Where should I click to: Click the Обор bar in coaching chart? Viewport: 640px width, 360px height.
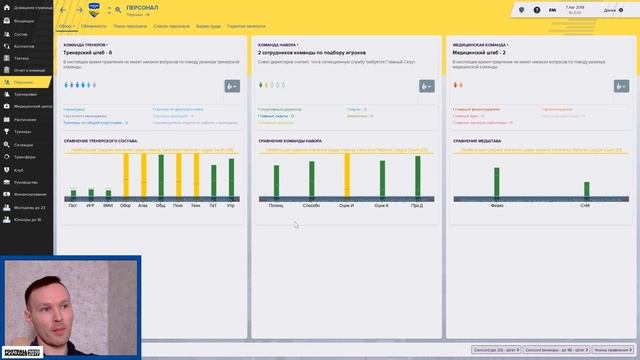(126, 176)
